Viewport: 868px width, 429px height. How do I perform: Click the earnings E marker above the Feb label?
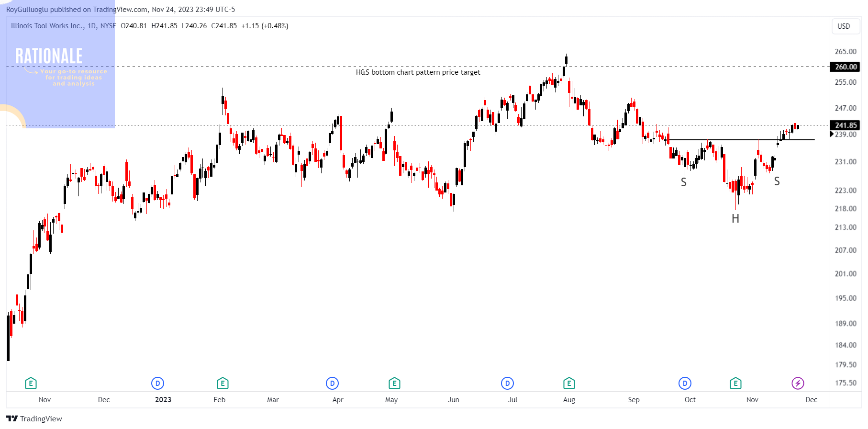coord(223,384)
